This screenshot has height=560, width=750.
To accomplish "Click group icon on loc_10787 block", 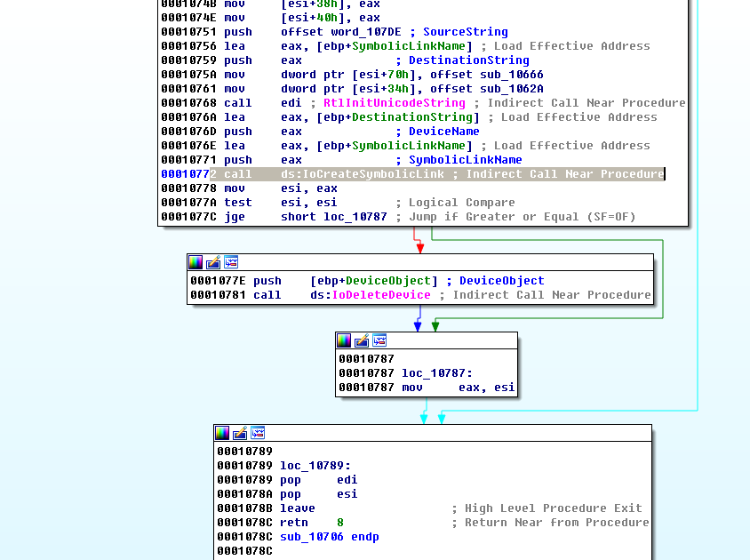I will tap(379, 340).
